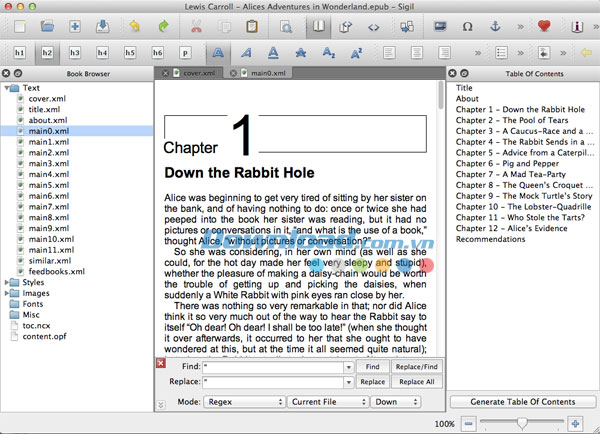The height and width of the screenshot is (434, 600).
Task: Click the Undo arrow icon
Action: 135,25
